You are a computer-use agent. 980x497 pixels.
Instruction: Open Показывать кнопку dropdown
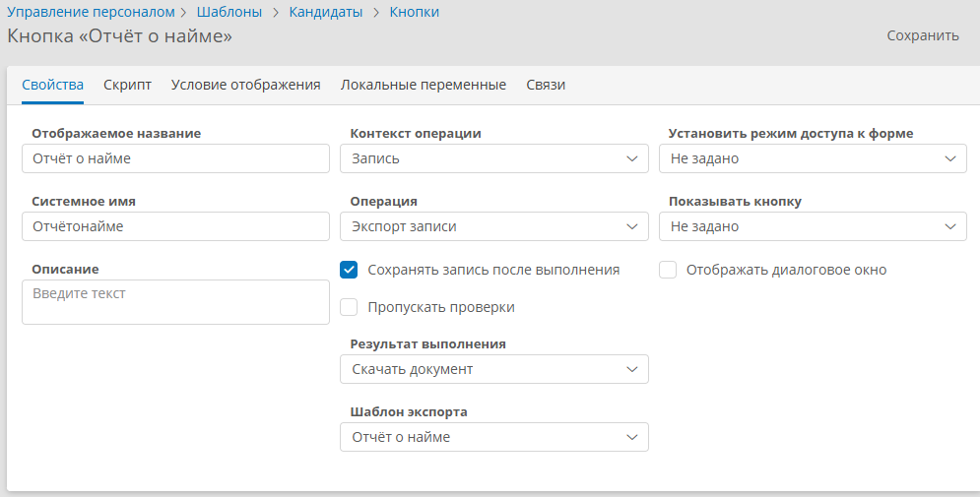click(x=813, y=226)
